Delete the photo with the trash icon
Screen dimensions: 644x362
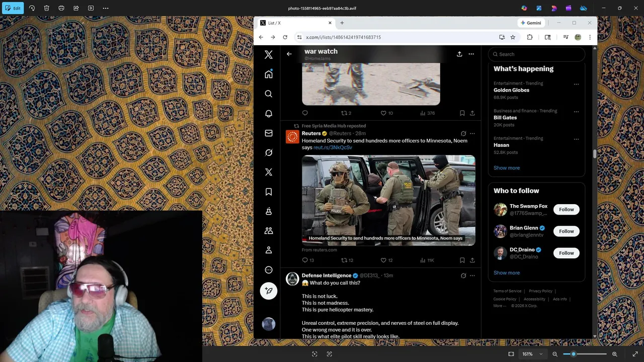[x=46, y=8]
